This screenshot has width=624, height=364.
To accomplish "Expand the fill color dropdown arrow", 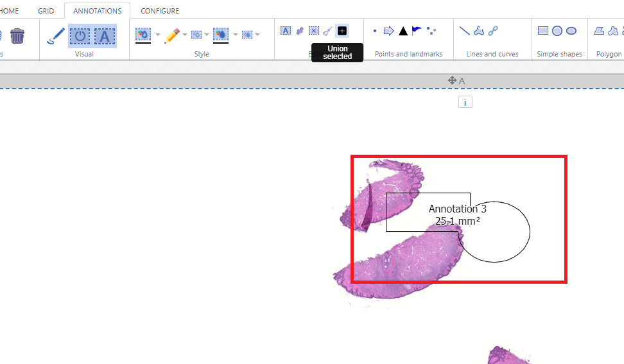I will tap(158, 35).
